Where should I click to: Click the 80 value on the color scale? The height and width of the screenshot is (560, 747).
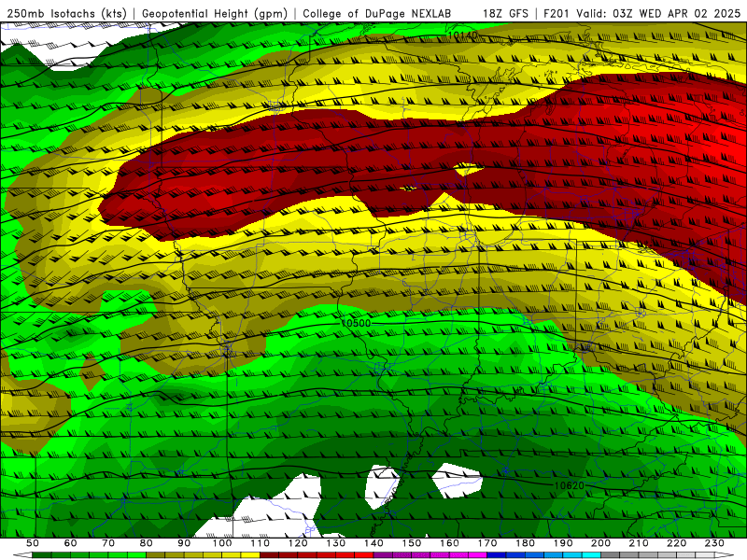(x=147, y=543)
